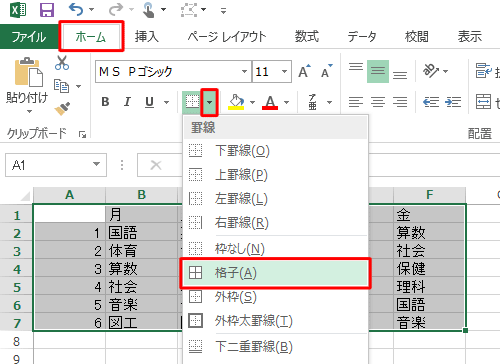Click the touch mode hand icon
Image resolution: width=500 pixels, height=364 pixels.
tap(148, 10)
